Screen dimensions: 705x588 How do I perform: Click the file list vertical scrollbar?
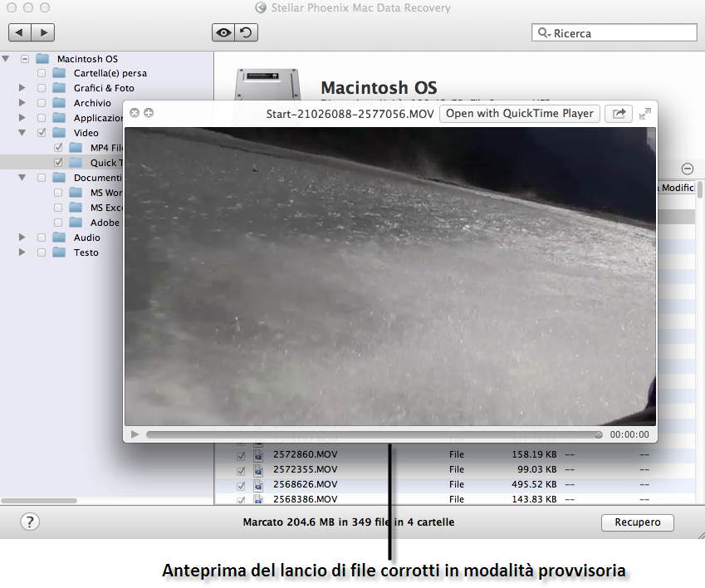[x=700, y=189]
